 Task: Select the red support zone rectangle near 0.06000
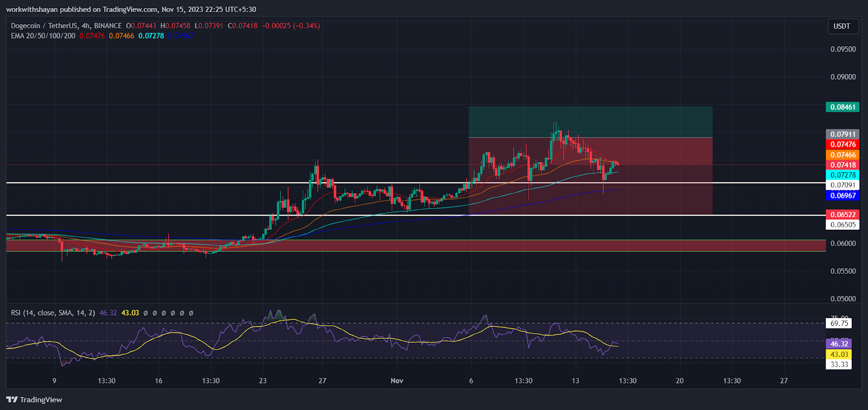click(416, 245)
